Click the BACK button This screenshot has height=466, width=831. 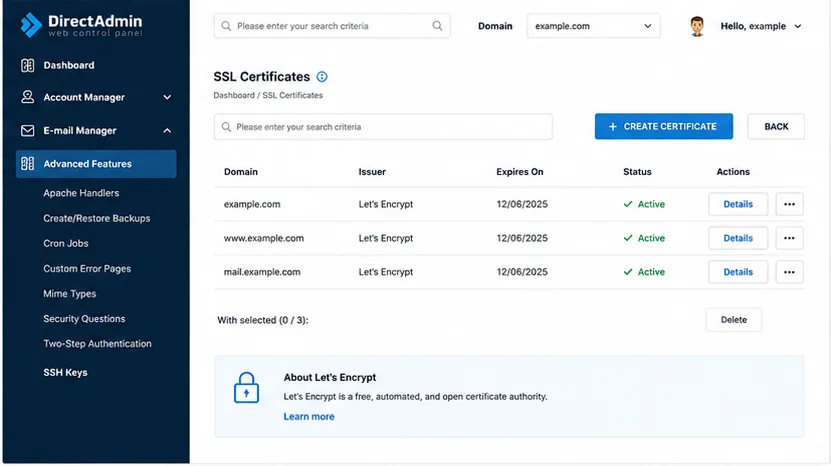(776, 126)
